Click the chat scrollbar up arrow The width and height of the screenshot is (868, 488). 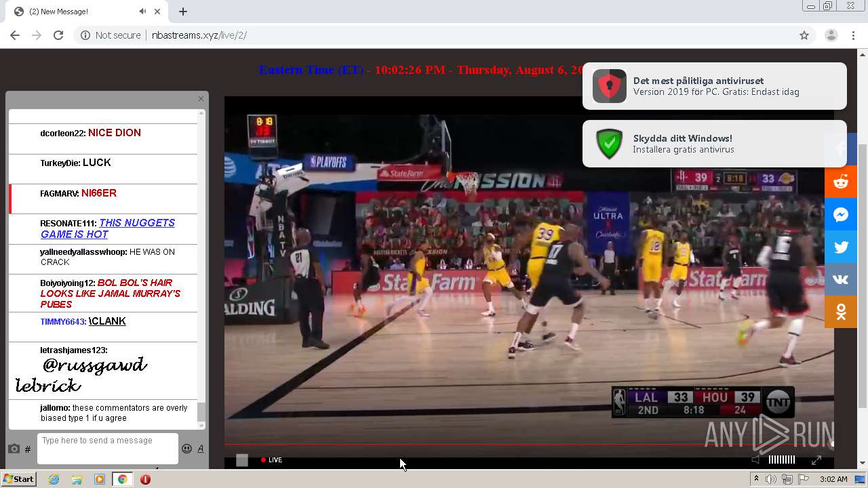tap(201, 114)
